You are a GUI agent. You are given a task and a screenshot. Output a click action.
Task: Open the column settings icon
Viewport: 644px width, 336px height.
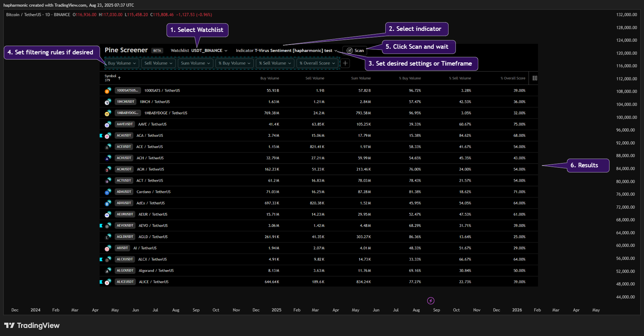[535, 78]
